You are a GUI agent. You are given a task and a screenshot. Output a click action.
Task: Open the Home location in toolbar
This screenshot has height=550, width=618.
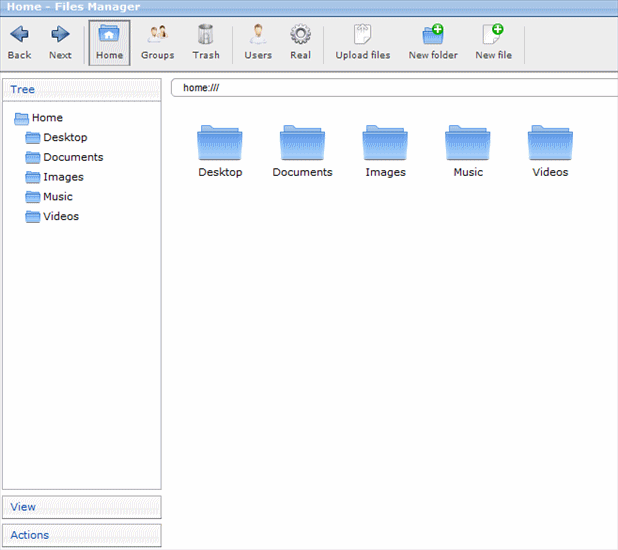pos(109,42)
